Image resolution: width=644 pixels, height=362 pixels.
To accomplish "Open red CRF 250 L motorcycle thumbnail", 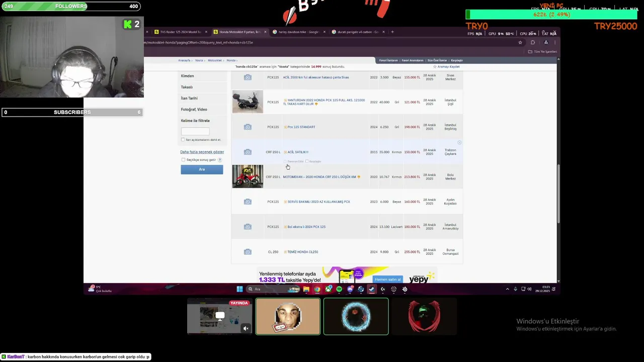I will (248, 176).
